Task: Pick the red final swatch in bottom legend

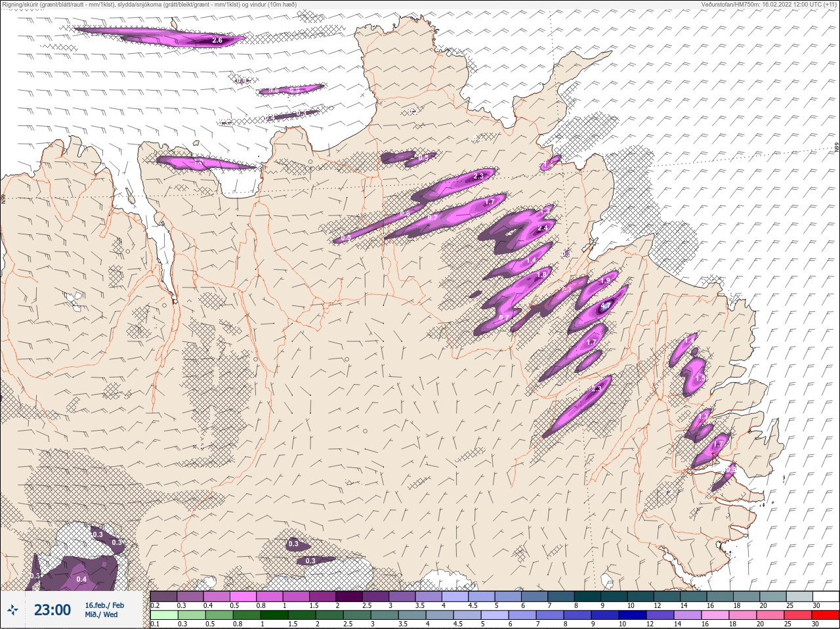Action: coord(826,617)
